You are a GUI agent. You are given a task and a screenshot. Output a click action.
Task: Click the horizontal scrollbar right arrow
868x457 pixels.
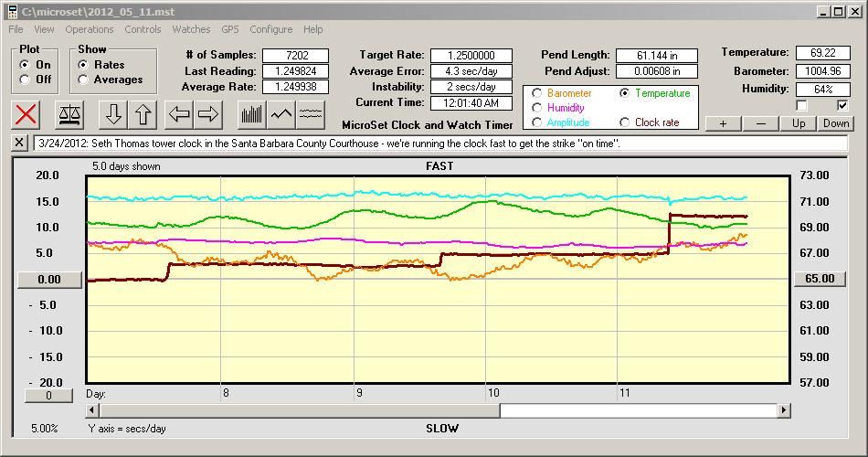click(784, 411)
